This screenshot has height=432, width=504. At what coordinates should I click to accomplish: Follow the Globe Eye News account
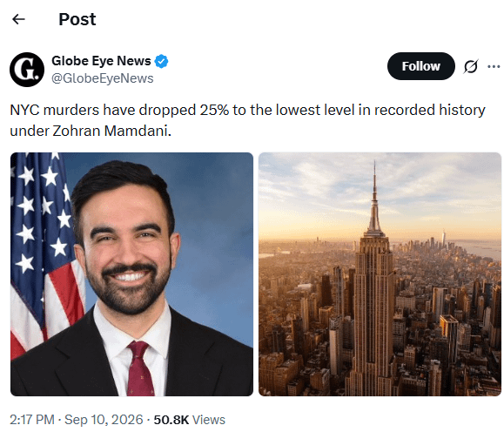[421, 66]
